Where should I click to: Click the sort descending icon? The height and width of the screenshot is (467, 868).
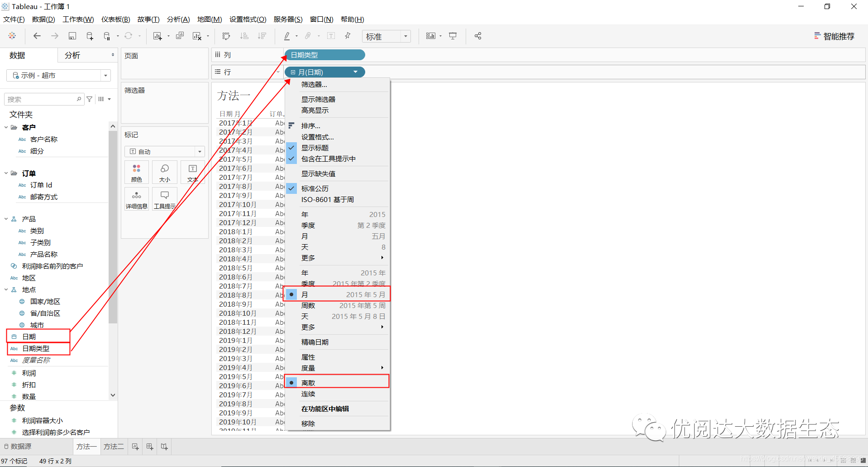[x=262, y=36]
